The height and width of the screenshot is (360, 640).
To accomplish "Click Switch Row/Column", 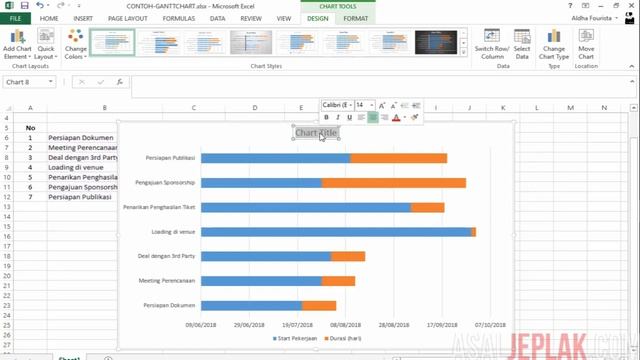I will point(492,44).
